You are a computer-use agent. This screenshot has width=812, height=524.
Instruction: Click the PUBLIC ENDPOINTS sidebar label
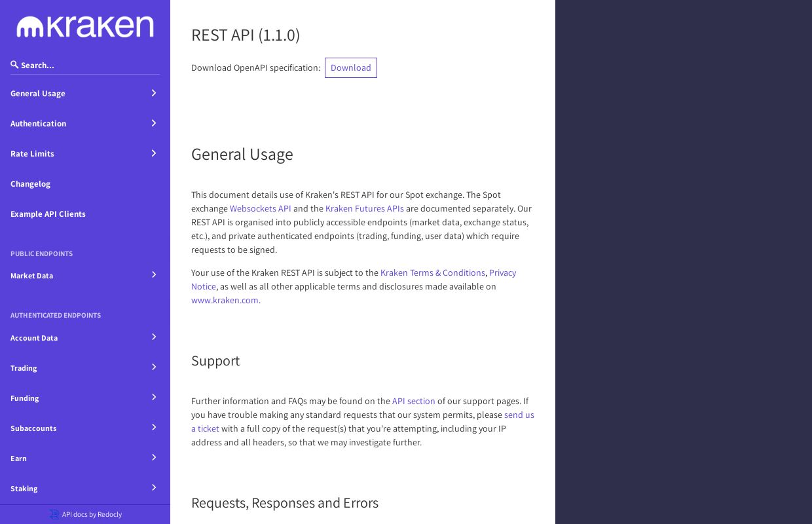click(42, 253)
